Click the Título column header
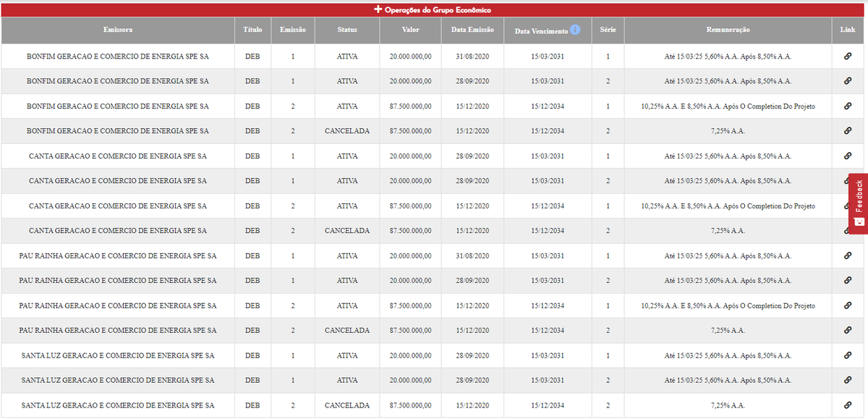Image resolution: width=868 pixels, height=419 pixels. click(252, 30)
